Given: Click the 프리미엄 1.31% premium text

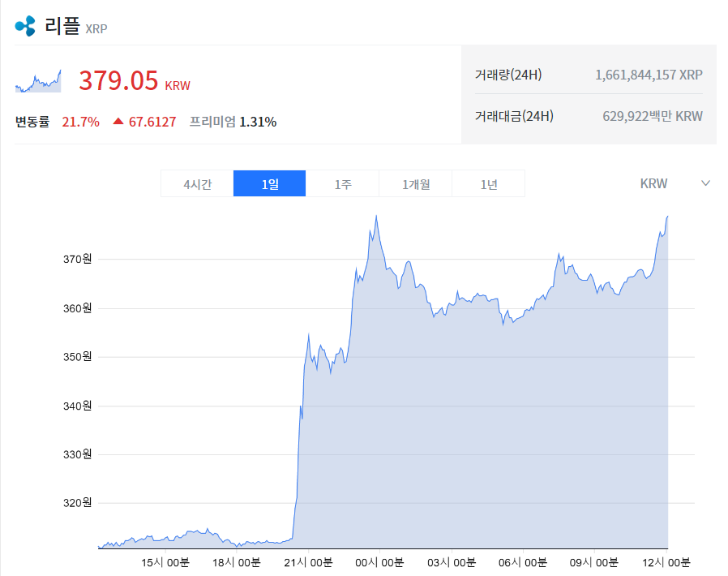Looking at the screenshot, I should (x=233, y=122).
